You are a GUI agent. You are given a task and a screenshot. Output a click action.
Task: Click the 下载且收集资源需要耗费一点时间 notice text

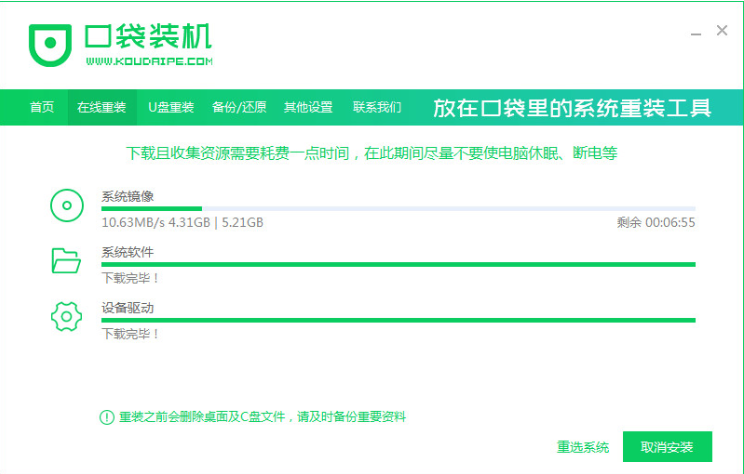[372, 153]
